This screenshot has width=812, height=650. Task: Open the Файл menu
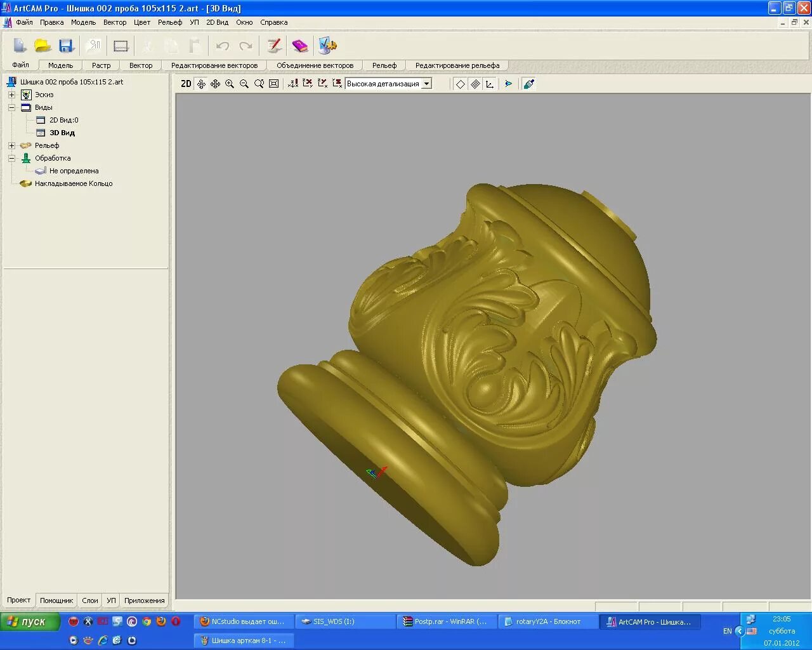25,22
